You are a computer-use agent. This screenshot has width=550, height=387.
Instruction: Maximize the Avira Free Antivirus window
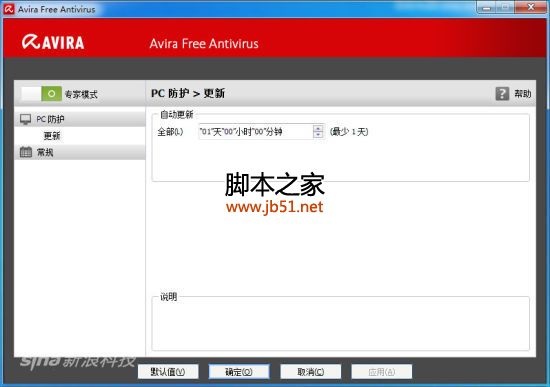click(505, 7)
